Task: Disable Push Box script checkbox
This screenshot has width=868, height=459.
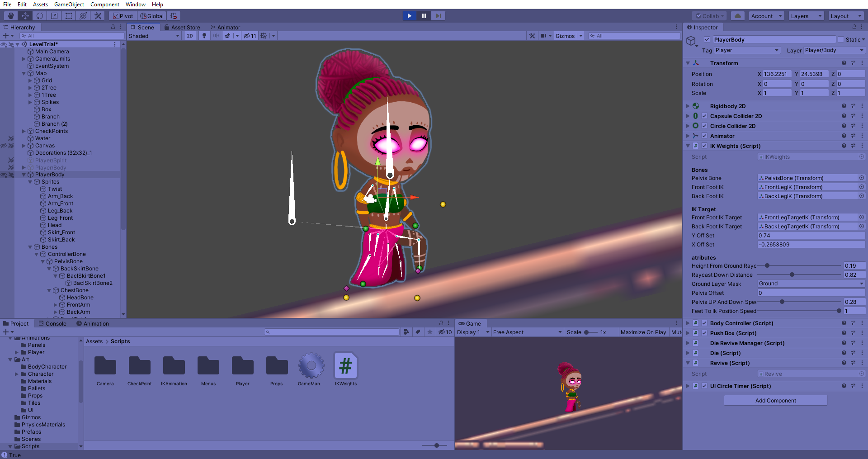Action: (x=704, y=333)
